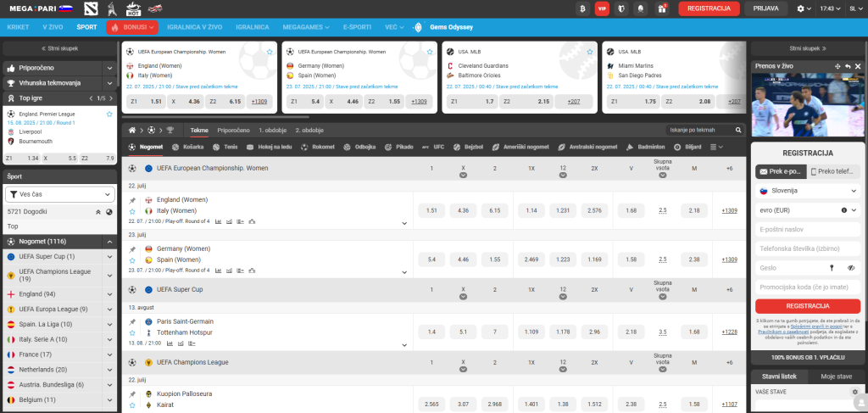Select Badminton sport filter
Viewport: 868px width, 413px height.
tap(645, 148)
